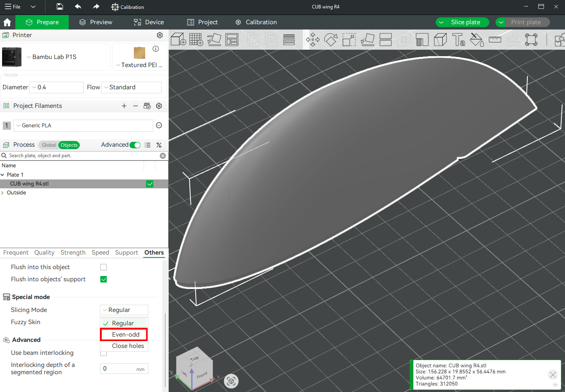Click the compare presets icon beside Advanced
The image size is (565, 392).
pyautogui.click(x=159, y=145)
